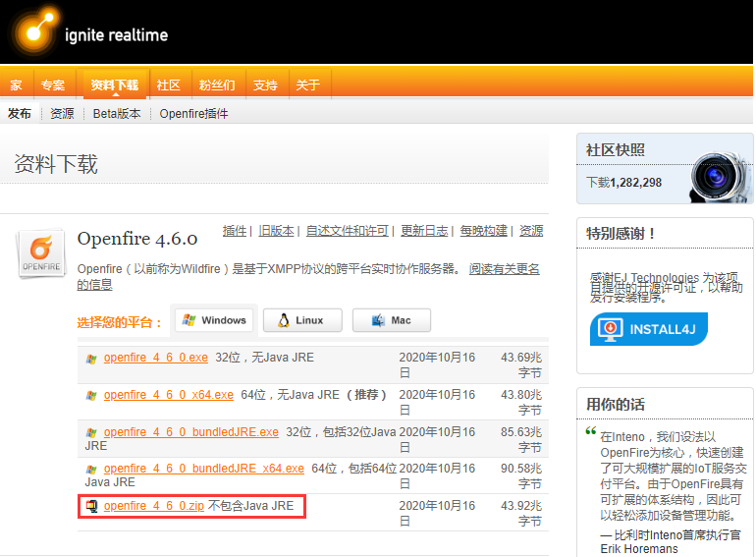This screenshot has height=557, width=756.
Task: Open the 资源 link in Openfire header row
Action: pyautogui.click(x=531, y=231)
